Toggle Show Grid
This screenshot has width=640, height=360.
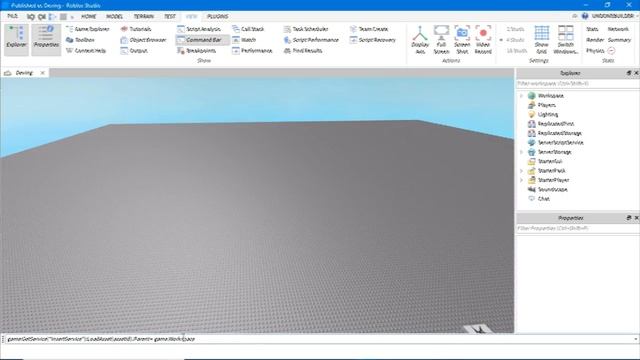tap(541, 40)
